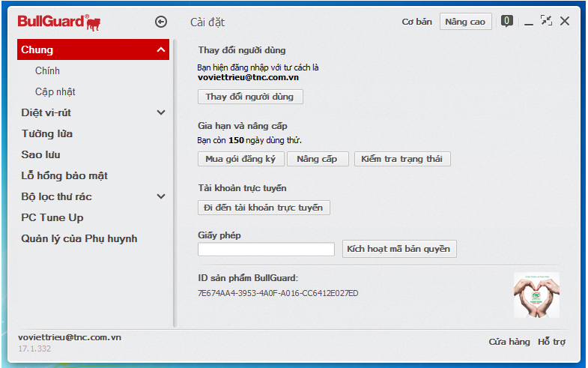The width and height of the screenshot is (588, 368).
Task: Click the Cài đặt page title
Action: (x=207, y=22)
